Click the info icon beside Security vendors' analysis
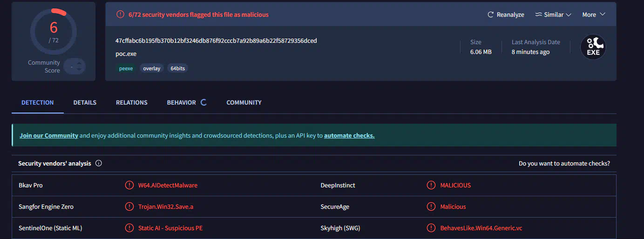 [x=98, y=163]
